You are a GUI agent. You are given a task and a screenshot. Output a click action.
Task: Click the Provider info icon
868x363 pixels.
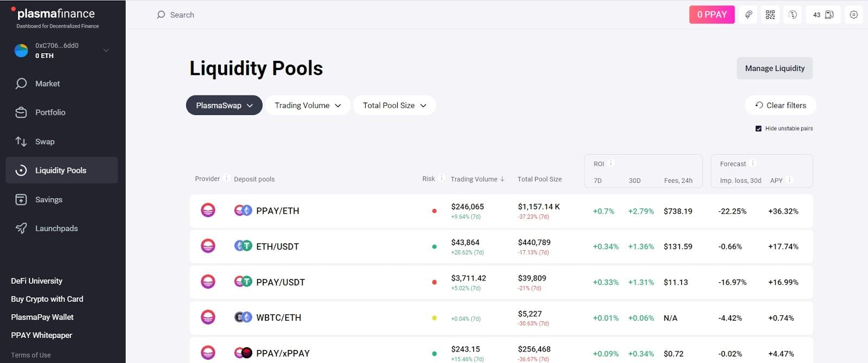pos(226,178)
